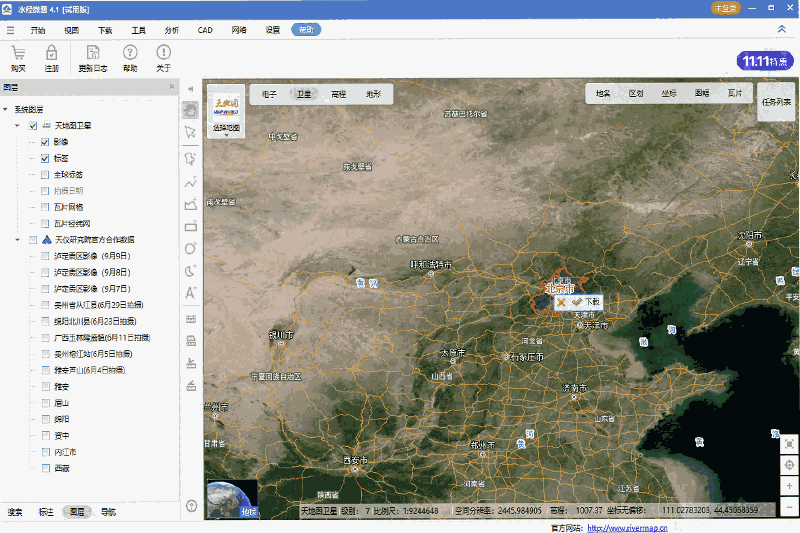Select the arrow pointer tool
Viewport: 800px width, 533px height.
pos(190,133)
